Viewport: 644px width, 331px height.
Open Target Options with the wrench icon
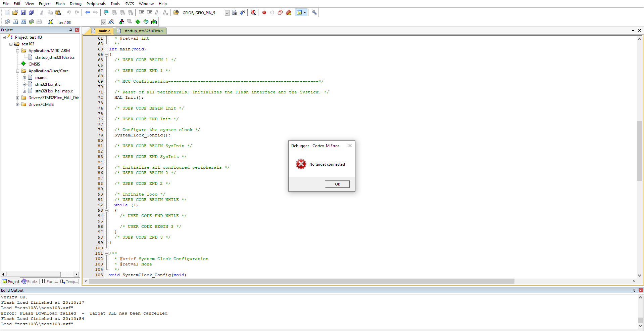(314, 12)
